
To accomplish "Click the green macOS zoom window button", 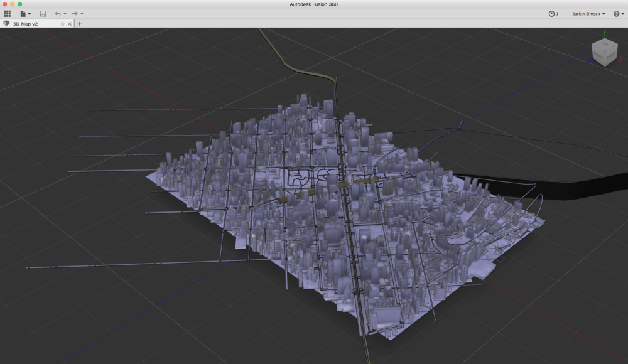I will 20,4.
